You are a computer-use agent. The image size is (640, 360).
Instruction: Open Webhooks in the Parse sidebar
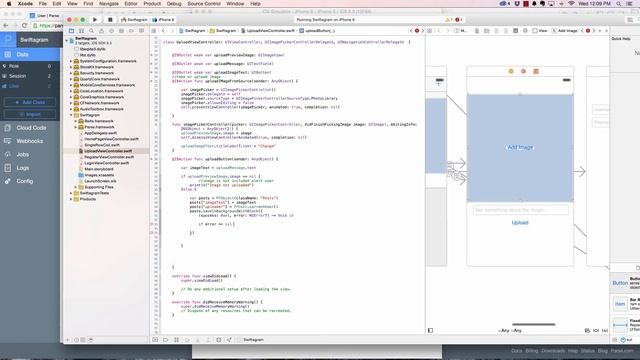tap(30, 141)
